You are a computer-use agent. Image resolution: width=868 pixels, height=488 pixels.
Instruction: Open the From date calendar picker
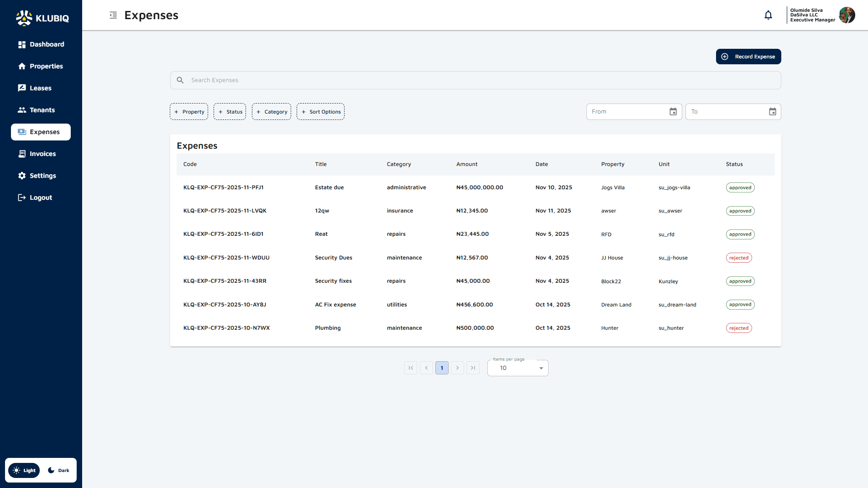coord(673,111)
